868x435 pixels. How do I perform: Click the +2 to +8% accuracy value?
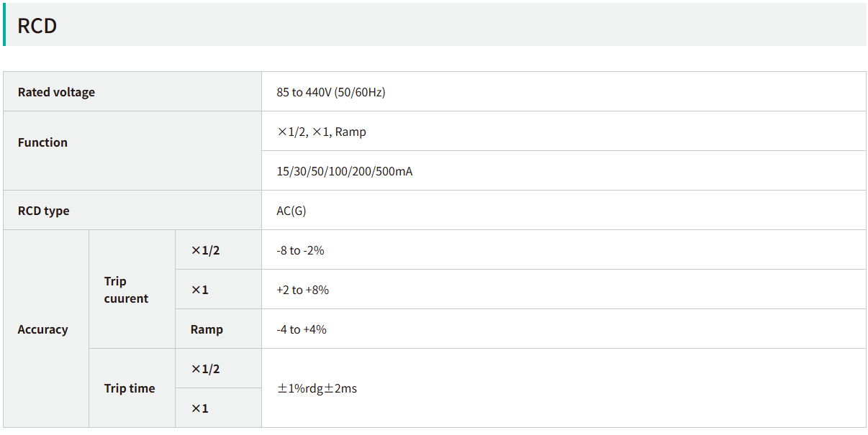pyautogui.click(x=302, y=290)
